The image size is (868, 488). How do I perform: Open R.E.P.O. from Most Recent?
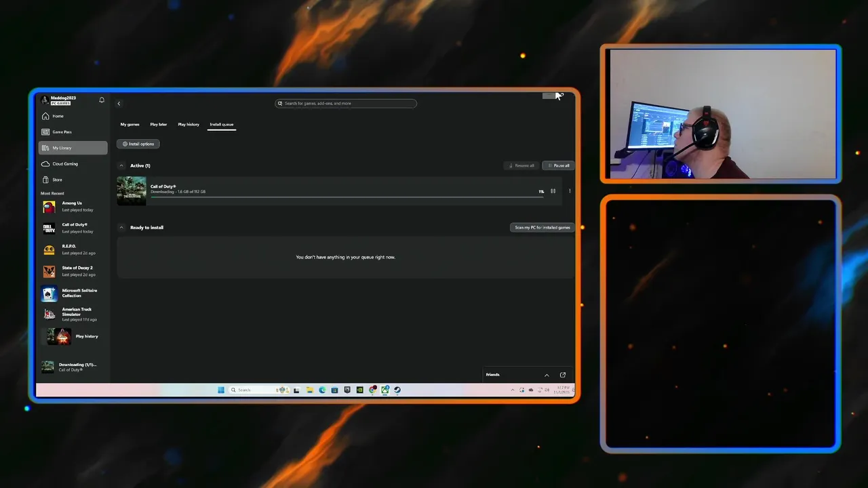pyautogui.click(x=73, y=249)
